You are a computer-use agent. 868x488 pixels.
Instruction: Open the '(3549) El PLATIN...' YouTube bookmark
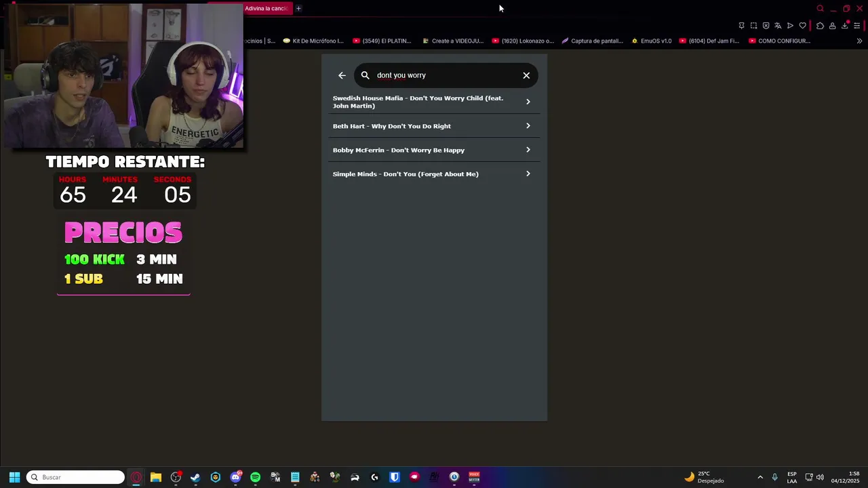382,41
